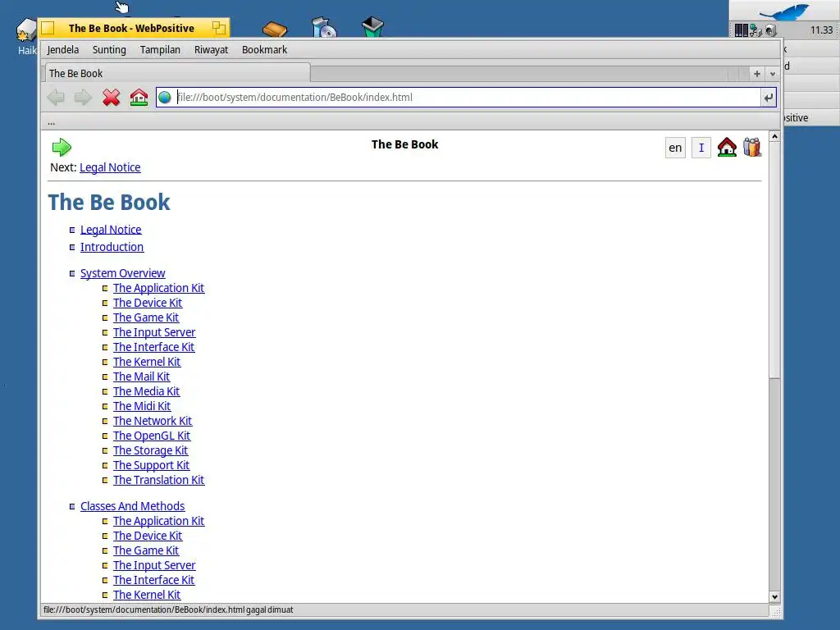Click the trash bin desktop icon
This screenshot has width=840, height=630.
(x=372, y=27)
